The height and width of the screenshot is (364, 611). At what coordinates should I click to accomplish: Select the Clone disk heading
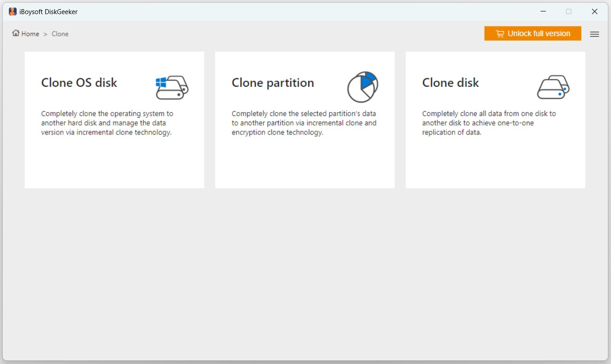[x=450, y=82]
